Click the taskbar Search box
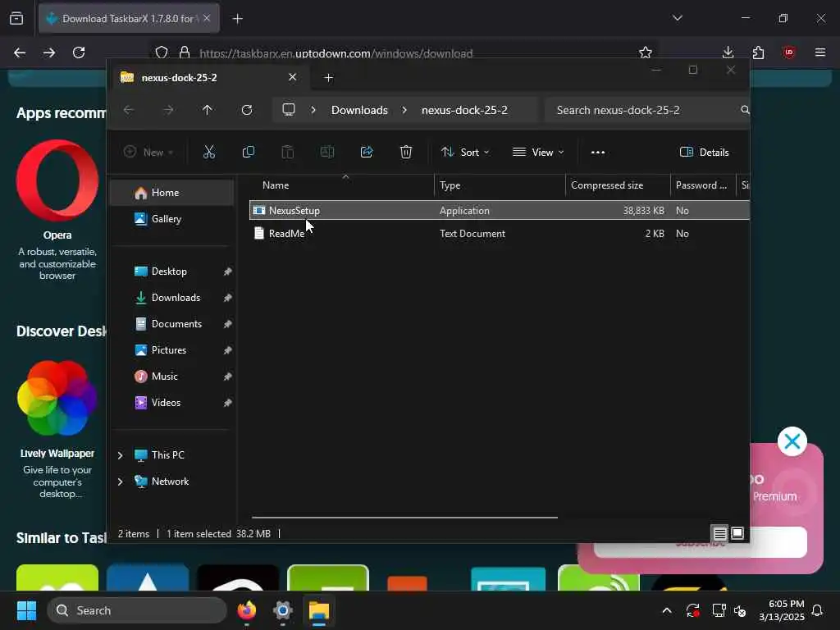Viewport: 840px width, 630px height. point(137,610)
